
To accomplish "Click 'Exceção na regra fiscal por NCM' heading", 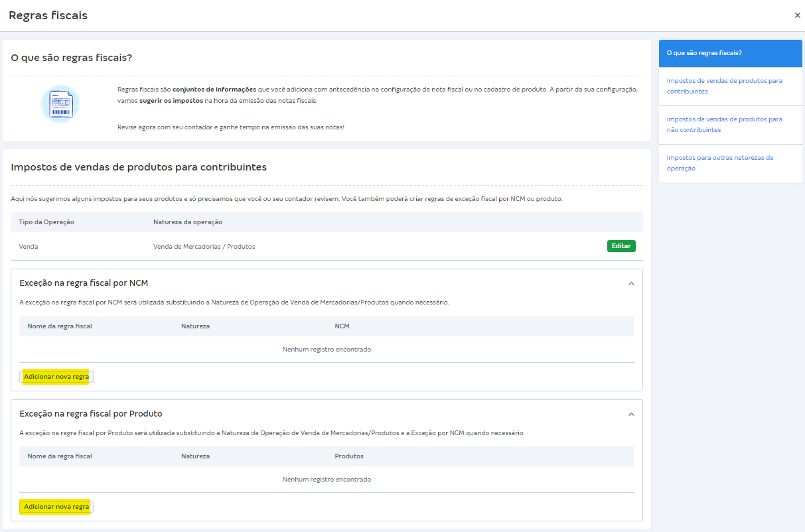I will [x=84, y=283].
